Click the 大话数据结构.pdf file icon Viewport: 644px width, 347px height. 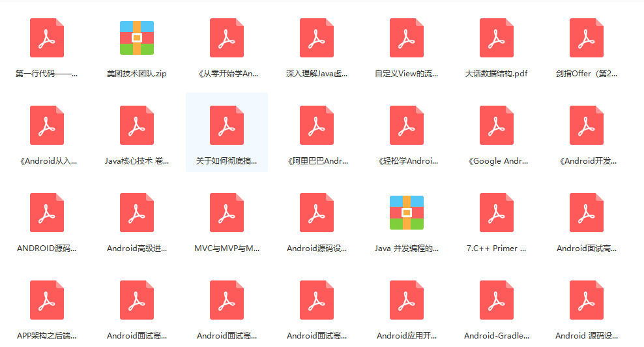click(497, 38)
